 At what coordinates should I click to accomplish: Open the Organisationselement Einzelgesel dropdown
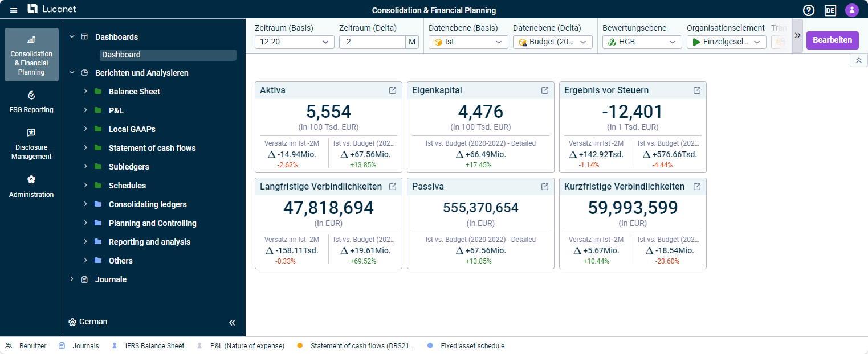pyautogui.click(x=727, y=42)
